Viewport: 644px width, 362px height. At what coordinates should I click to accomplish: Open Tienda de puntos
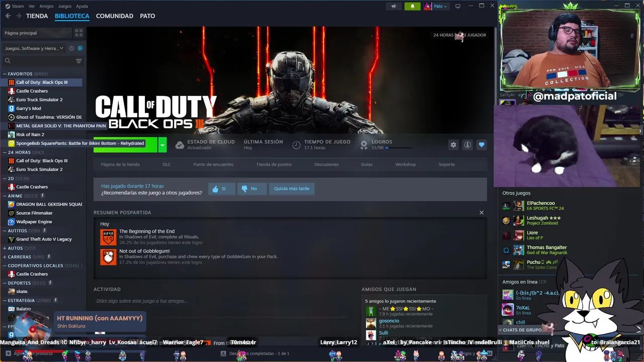pyautogui.click(x=274, y=164)
